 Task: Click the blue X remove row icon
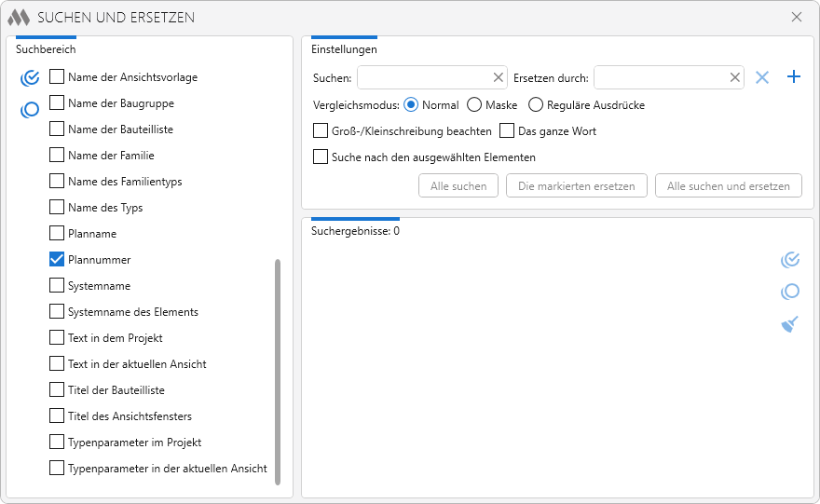click(762, 77)
